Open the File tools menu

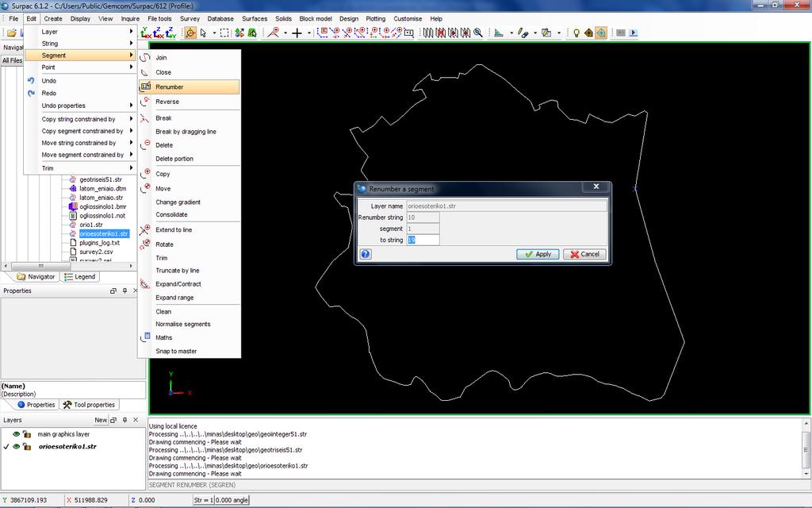tap(159, 19)
